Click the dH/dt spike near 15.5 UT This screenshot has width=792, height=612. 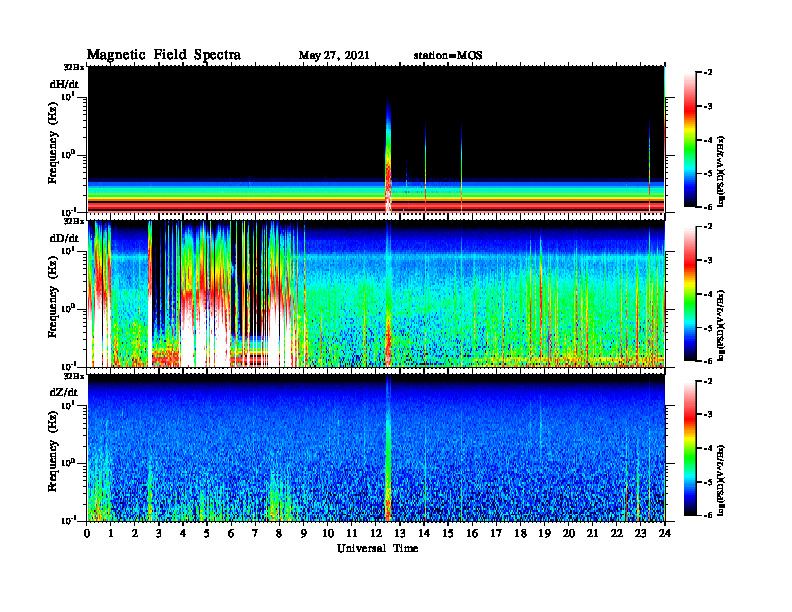(x=461, y=167)
